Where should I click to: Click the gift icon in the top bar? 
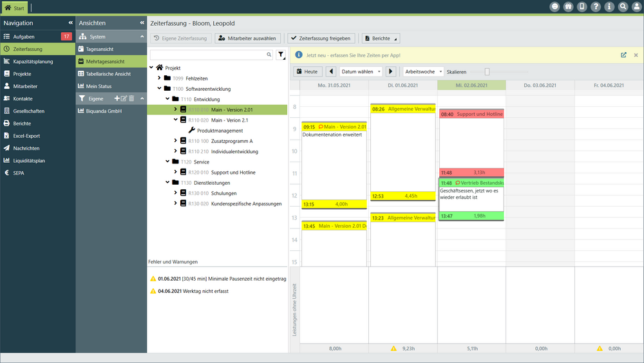pos(568,7)
